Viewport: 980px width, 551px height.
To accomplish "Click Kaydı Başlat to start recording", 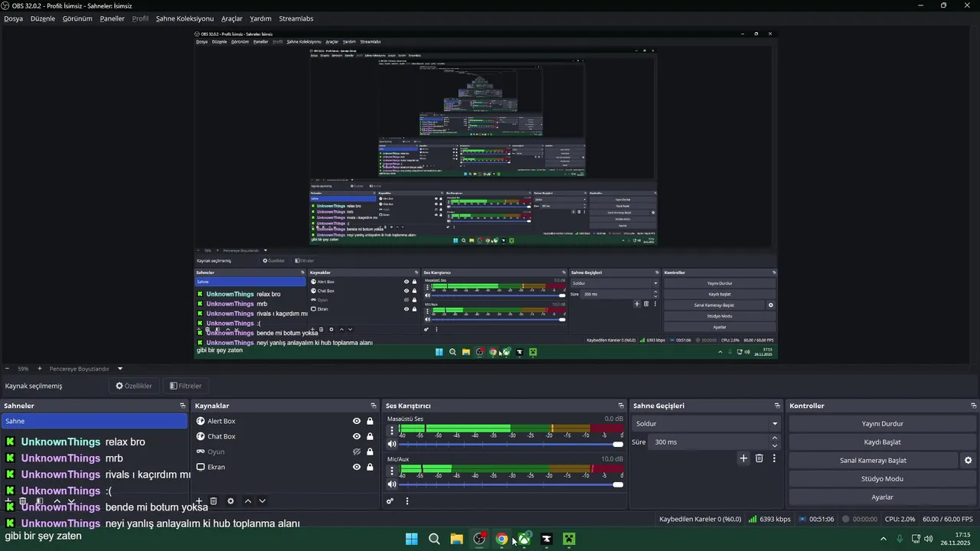I will 883,442.
